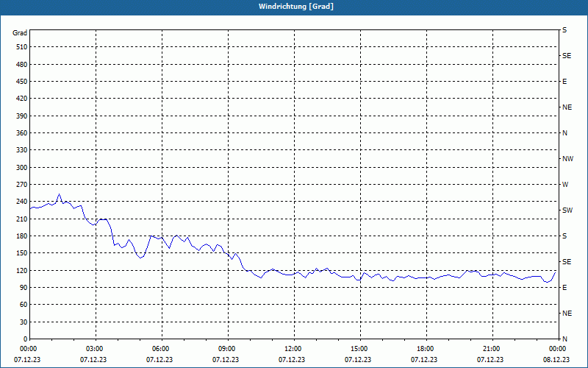Click the 0 y-axis value
This screenshot has width=588, height=368.
coord(26,339)
